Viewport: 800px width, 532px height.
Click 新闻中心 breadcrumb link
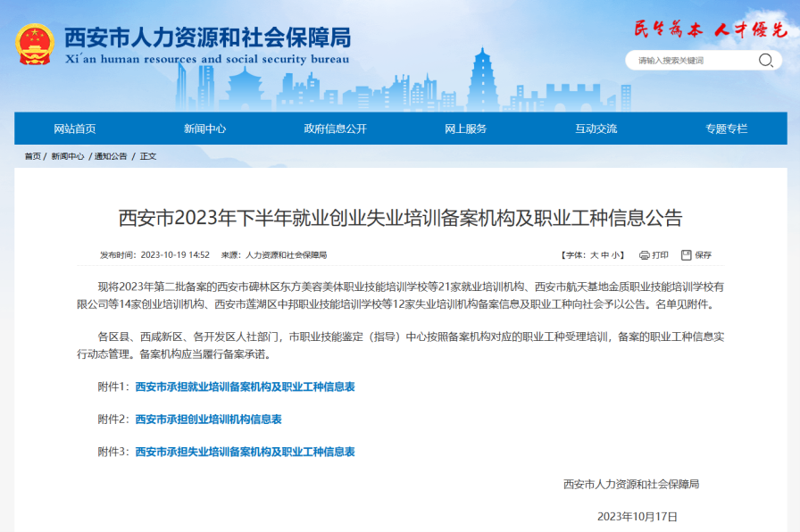coord(68,156)
